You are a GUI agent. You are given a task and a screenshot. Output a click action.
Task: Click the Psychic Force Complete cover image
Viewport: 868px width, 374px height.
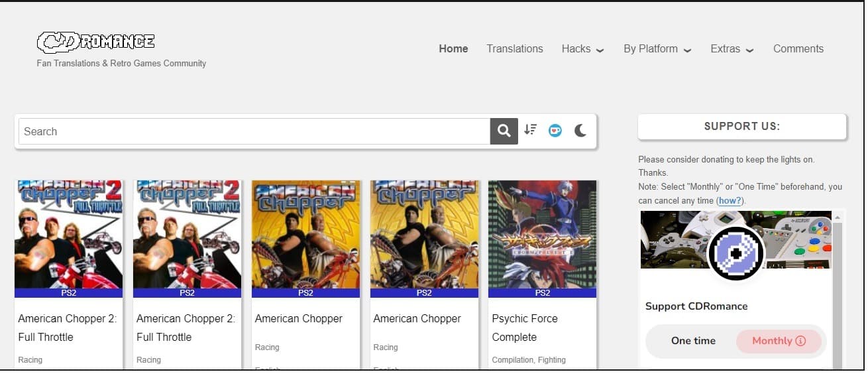[x=542, y=234]
